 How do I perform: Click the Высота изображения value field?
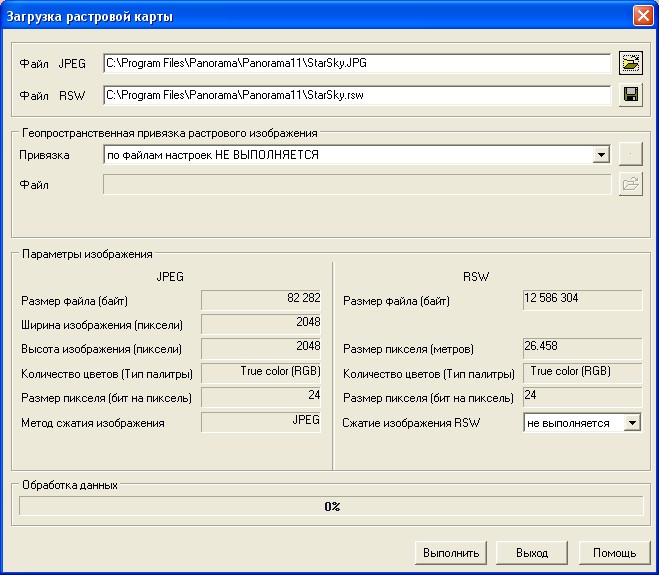[x=261, y=348]
